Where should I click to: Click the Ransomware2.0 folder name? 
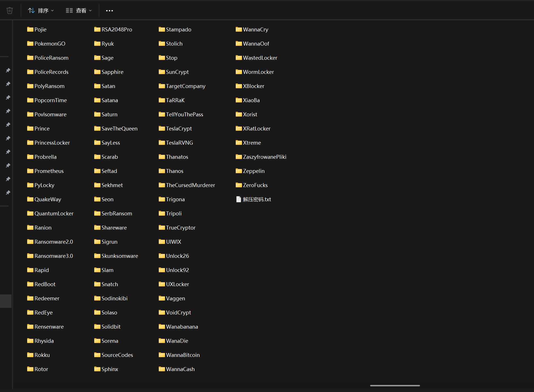coord(54,242)
